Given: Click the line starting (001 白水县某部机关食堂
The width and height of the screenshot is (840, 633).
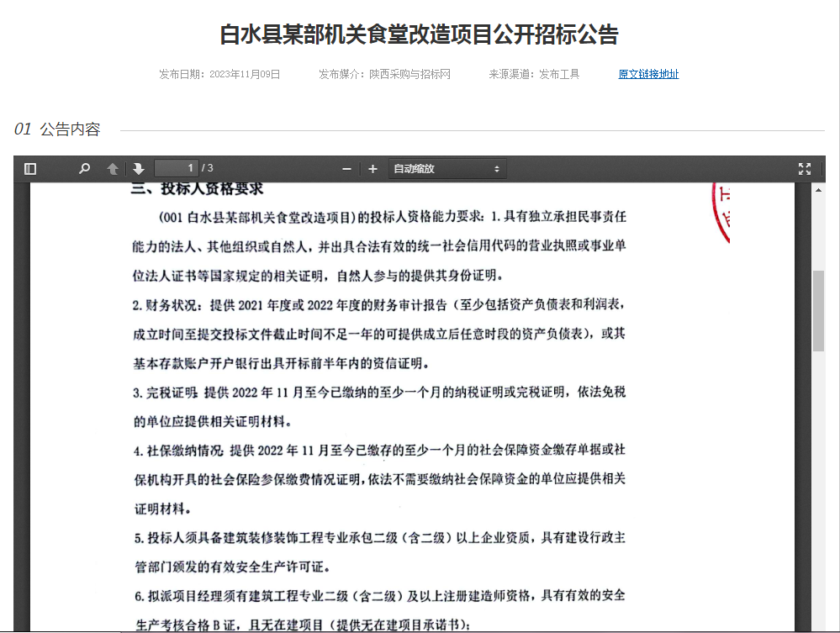Looking at the screenshot, I should coord(392,217).
